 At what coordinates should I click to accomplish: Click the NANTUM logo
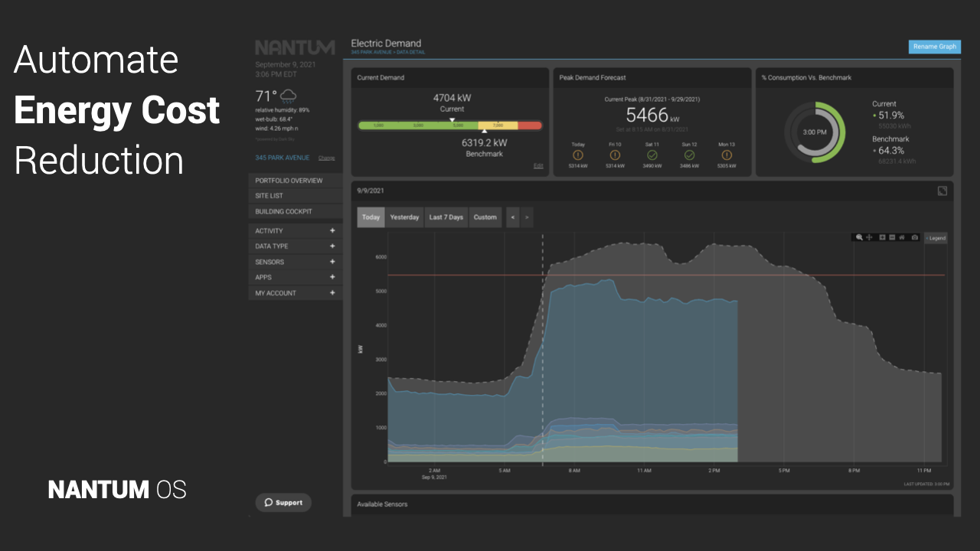pos(295,47)
